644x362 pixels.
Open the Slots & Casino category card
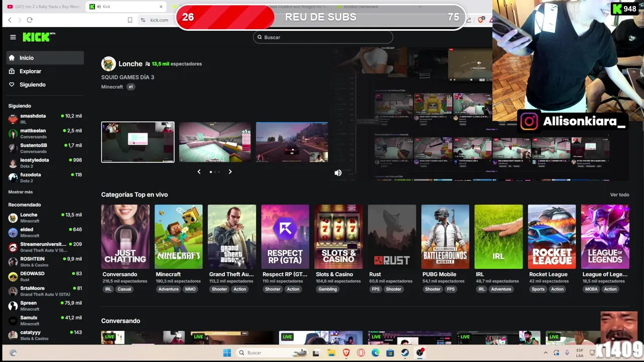339,237
